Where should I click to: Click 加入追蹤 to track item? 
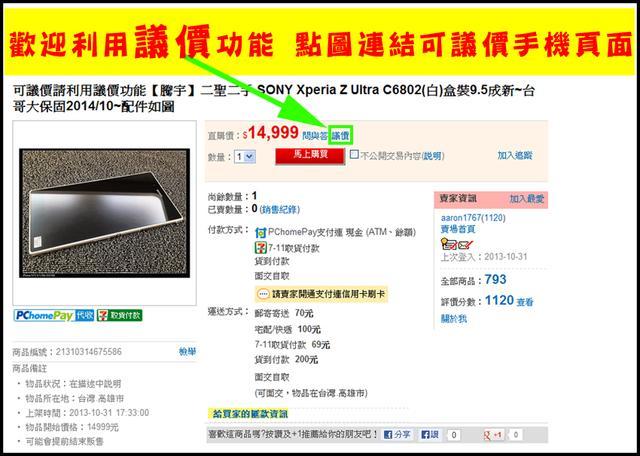tap(515, 155)
